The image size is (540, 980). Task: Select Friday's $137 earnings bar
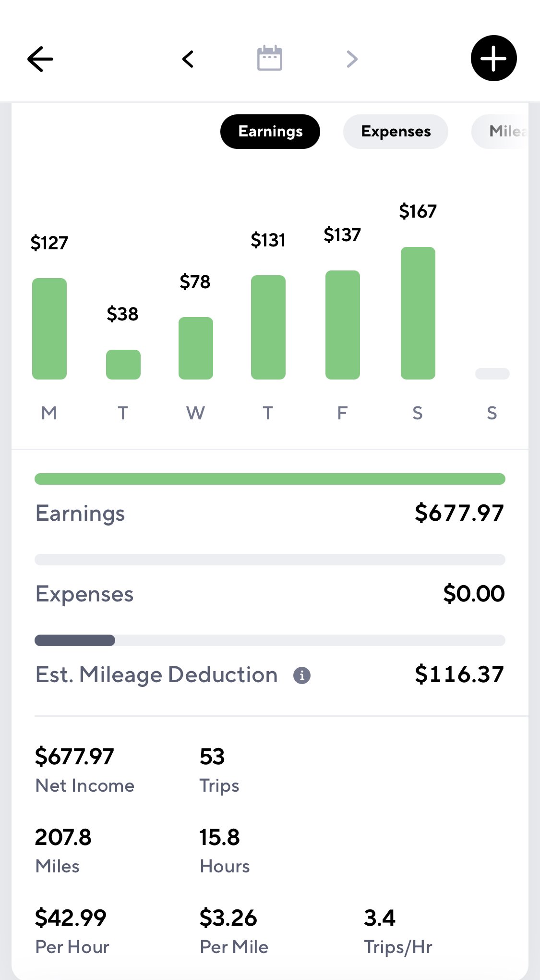[343, 325]
